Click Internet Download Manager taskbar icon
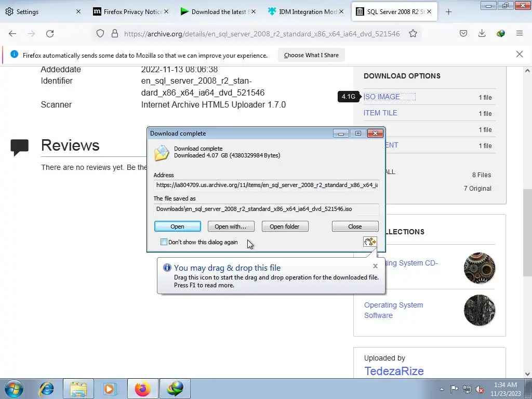This screenshot has height=399, width=532. pos(175,389)
